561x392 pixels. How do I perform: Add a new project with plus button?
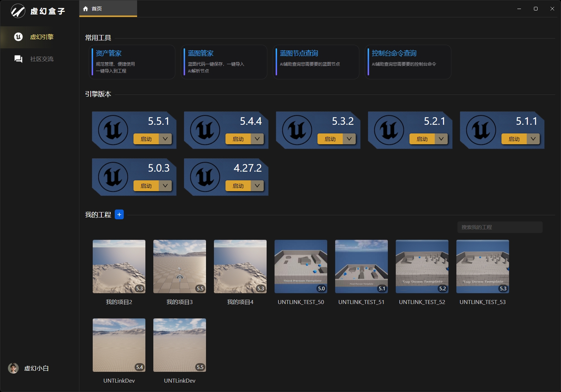coord(119,215)
